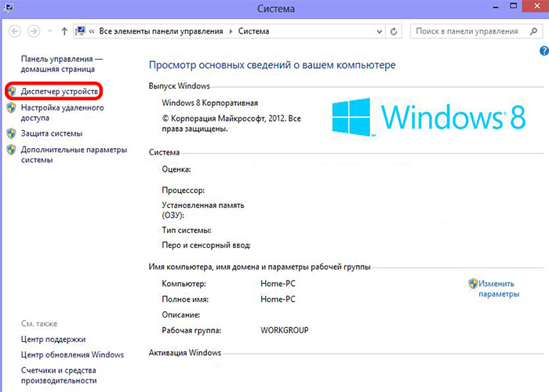This screenshot has width=549, height=392.
Task: Click the computer icon in address bar
Action: pyautogui.click(x=80, y=31)
